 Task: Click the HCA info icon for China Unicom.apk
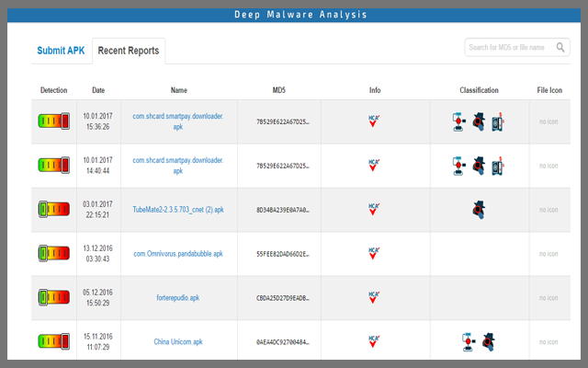[x=374, y=342]
